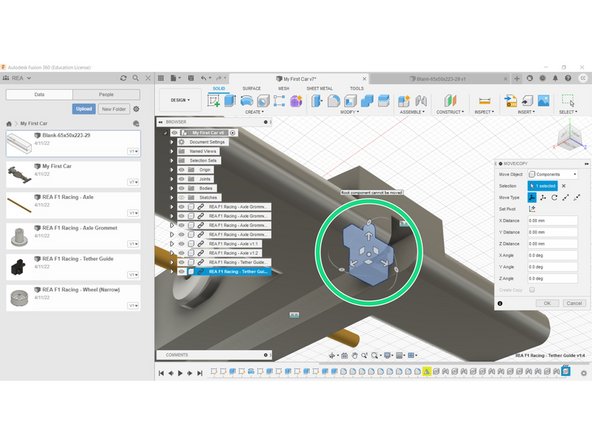The width and height of the screenshot is (592, 444).
Task: Click the Save icon in quick access bar
Action: tap(191, 78)
